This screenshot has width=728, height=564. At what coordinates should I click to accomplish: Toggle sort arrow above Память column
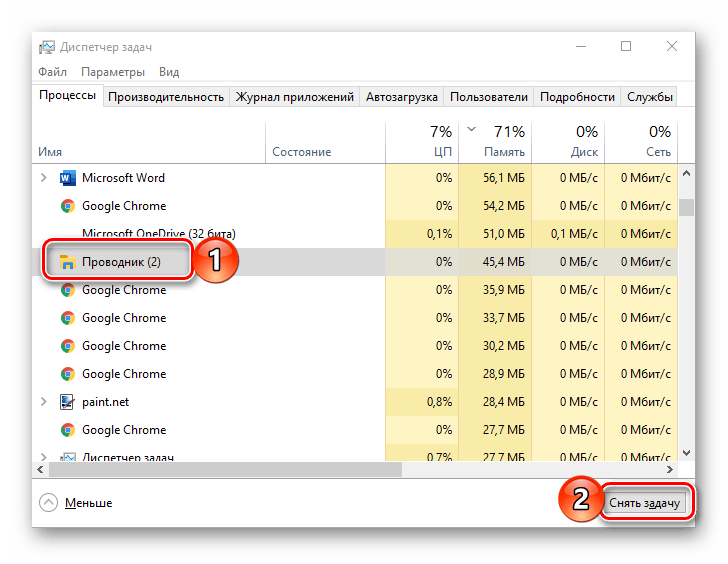coord(472,129)
